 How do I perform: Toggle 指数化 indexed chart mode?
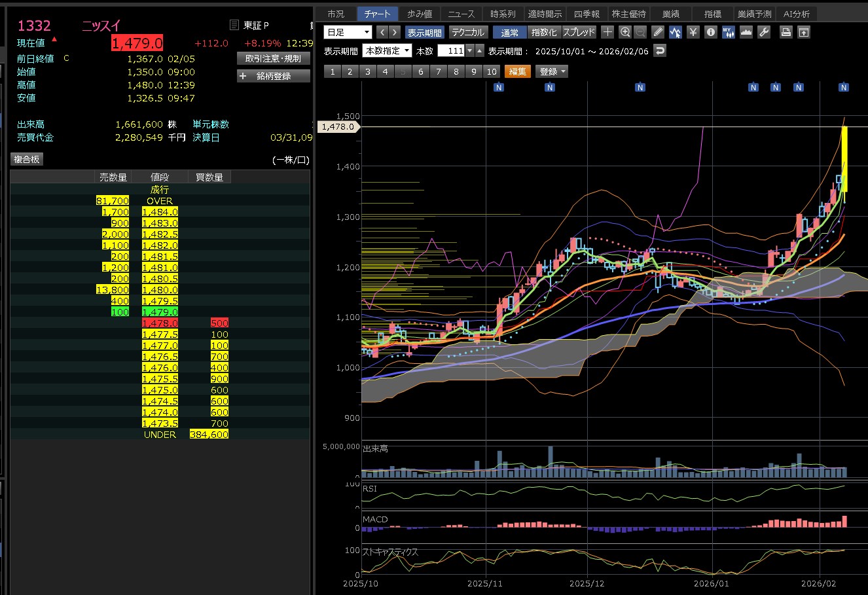(543, 32)
